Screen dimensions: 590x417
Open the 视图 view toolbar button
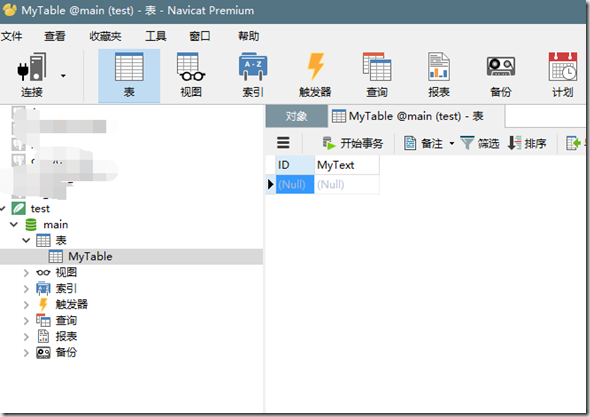tap(191, 76)
